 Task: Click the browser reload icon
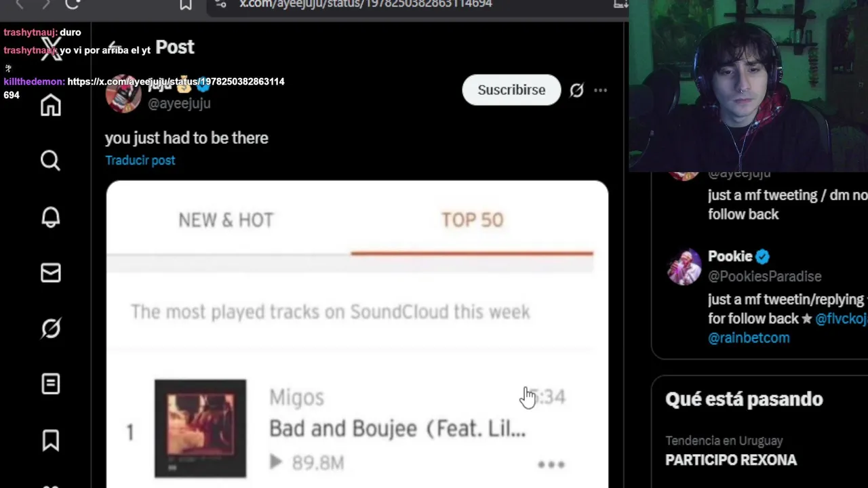click(x=73, y=4)
